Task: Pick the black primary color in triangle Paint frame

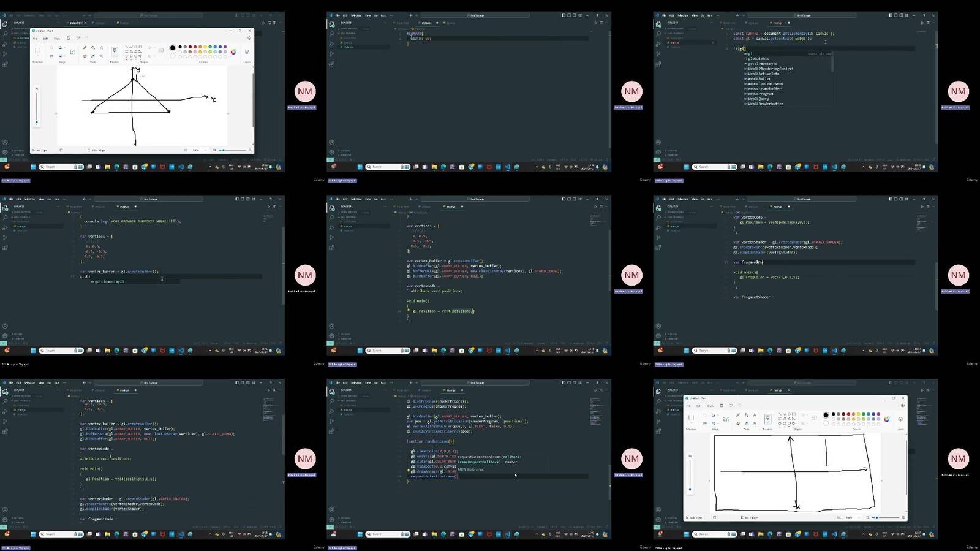Action: click(172, 48)
